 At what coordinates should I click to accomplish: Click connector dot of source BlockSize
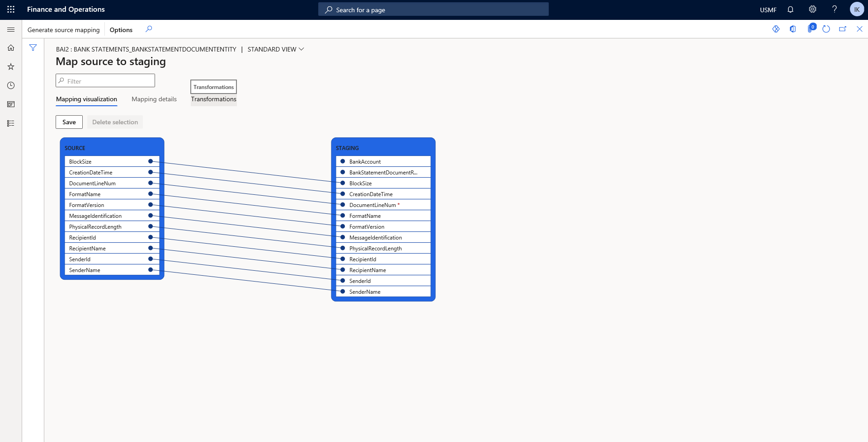click(151, 161)
